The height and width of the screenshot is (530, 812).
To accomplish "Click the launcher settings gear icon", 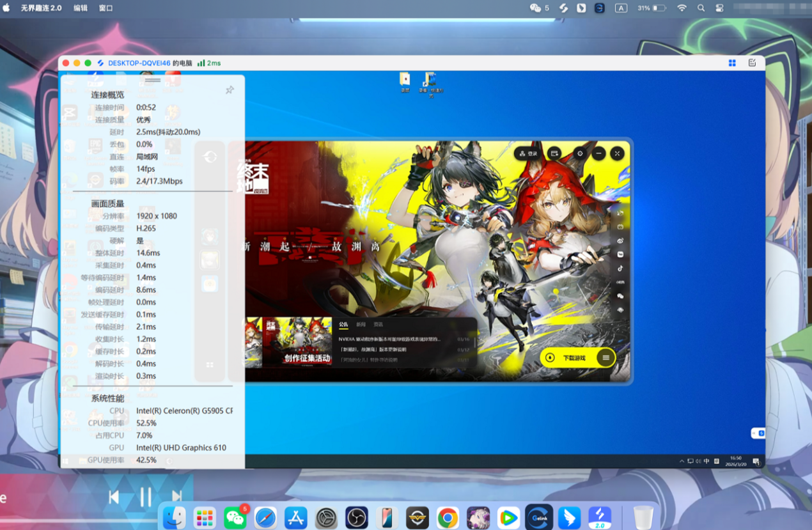I will pyautogui.click(x=580, y=153).
